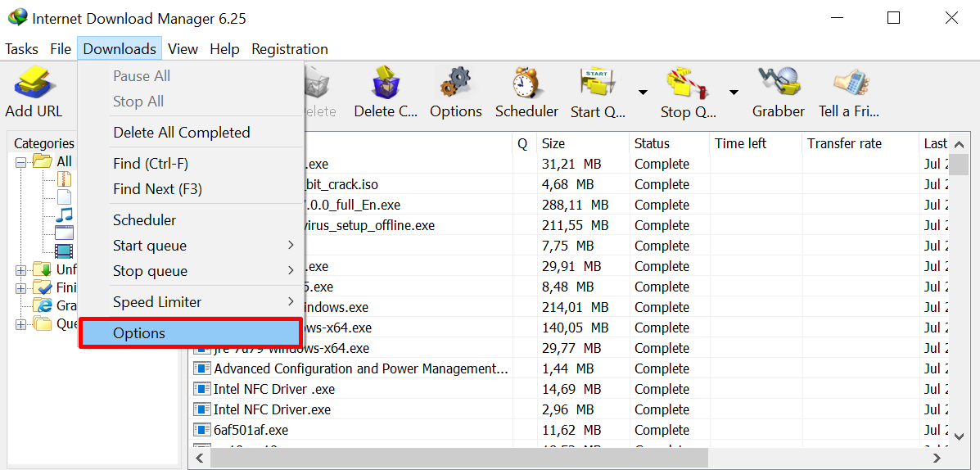The width and height of the screenshot is (980, 470).
Task: Click the Grabber projects IE folder icon
Action: tap(43, 305)
